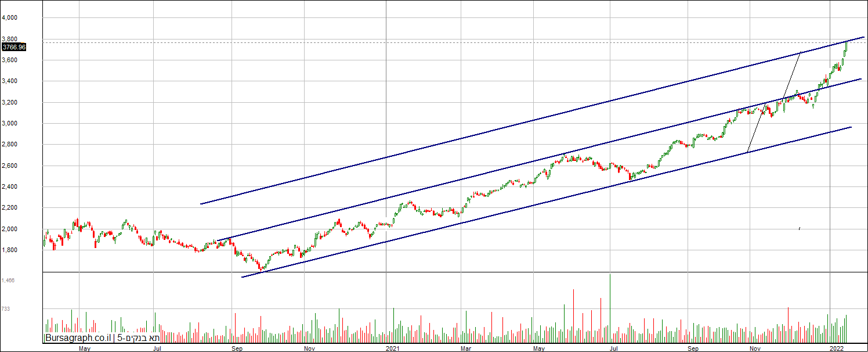Click the Mar label on time axis
The height and width of the screenshot is (352, 868).
(466, 349)
